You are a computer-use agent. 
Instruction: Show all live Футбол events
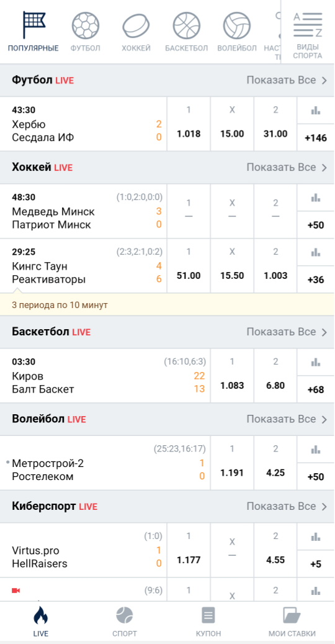(286, 80)
